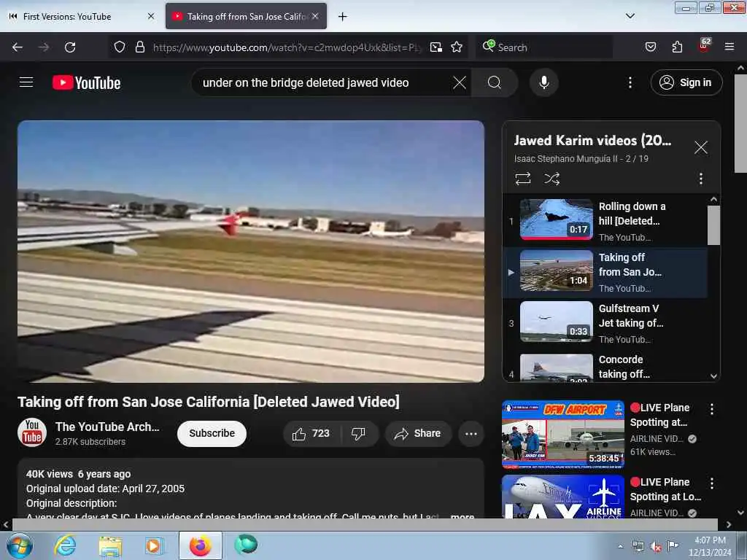Viewport: 747px width, 560px height.
Task: Launch Internet Explorer from taskbar
Action: (x=65, y=545)
